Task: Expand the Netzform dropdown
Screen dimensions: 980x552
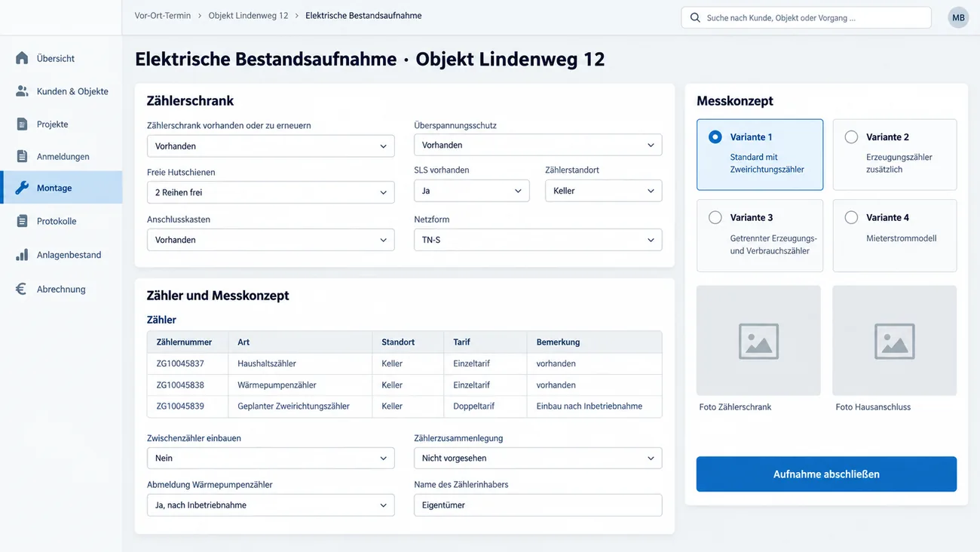Action: coord(537,240)
